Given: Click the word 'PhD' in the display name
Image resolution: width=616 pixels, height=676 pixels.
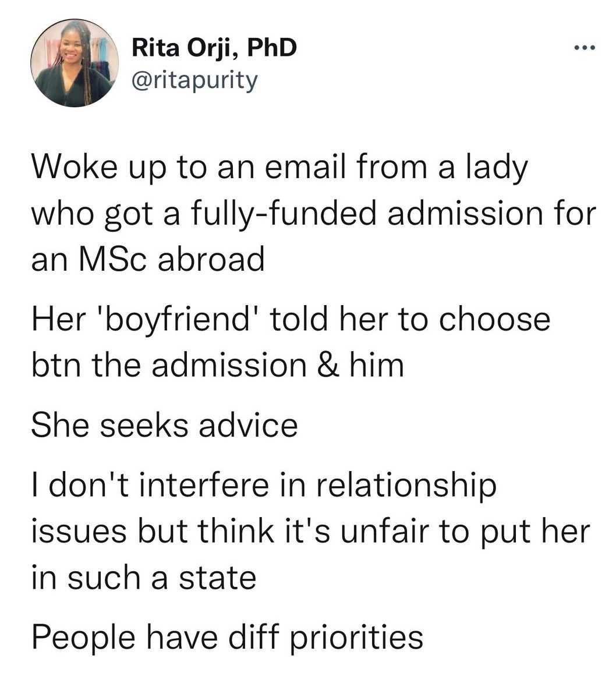Looking at the screenshot, I should 272,48.
